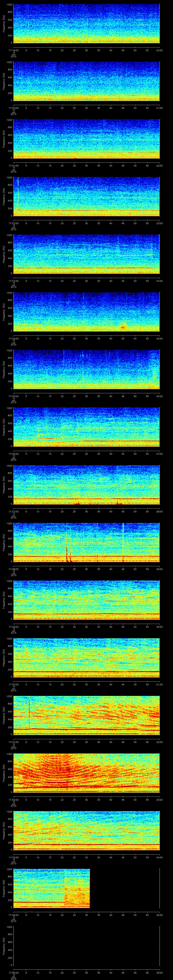Click the final partial spectrogram starting 17:34:00
Image resolution: width=173 pixels, height=980 pixels.
tap(51, 888)
